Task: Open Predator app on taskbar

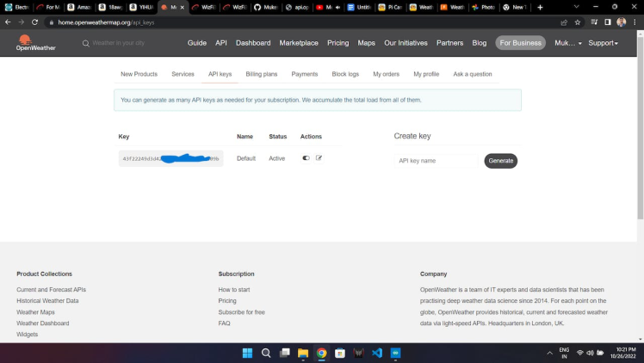Action: click(358, 353)
